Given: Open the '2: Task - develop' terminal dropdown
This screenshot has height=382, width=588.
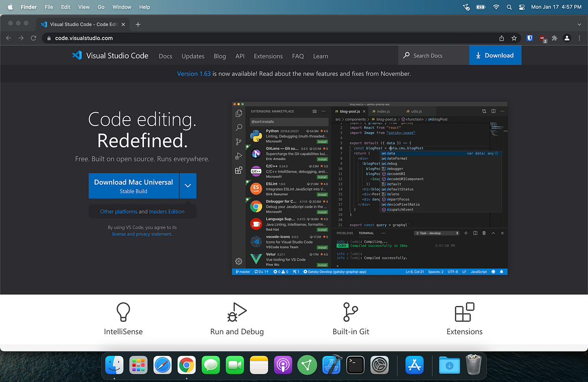Looking at the screenshot, I should (436, 233).
